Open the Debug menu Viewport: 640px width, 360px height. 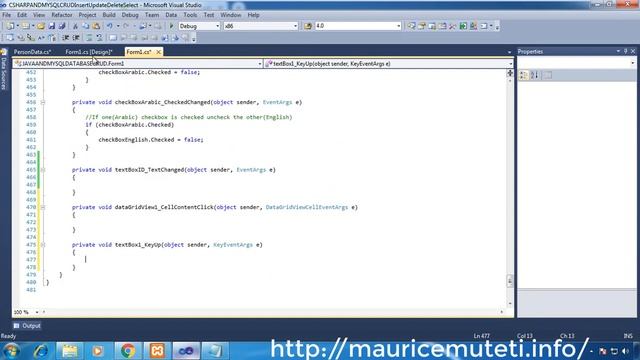click(x=130, y=15)
